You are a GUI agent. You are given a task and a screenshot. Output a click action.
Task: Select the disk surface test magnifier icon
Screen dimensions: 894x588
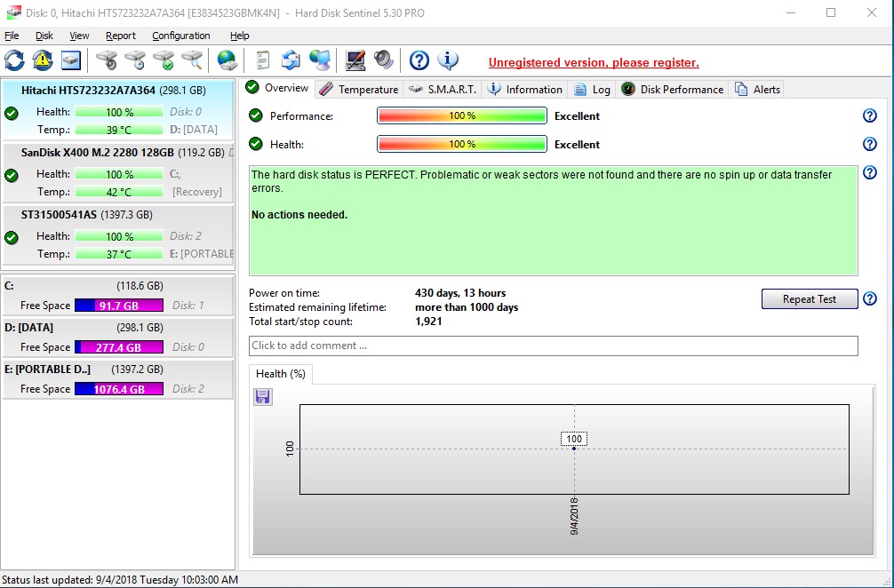(192, 60)
